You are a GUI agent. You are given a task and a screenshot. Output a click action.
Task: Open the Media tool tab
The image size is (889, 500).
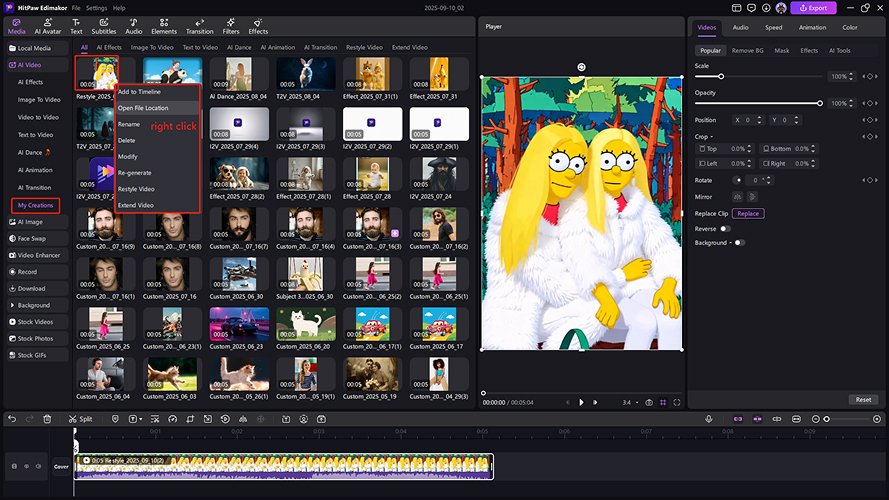click(16, 27)
